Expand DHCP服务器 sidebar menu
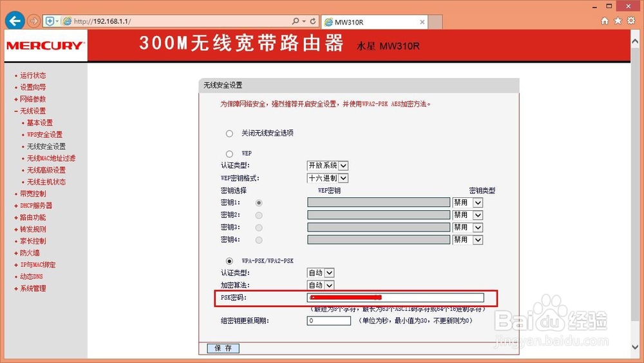 (36, 206)
